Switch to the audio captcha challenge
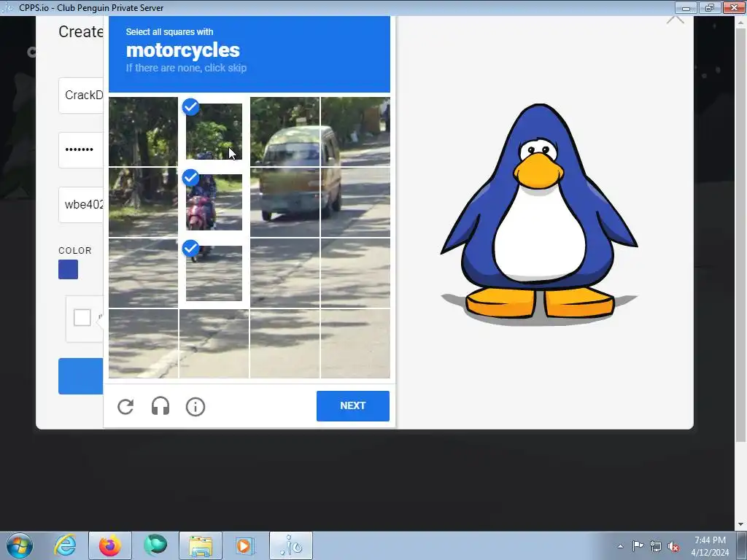The width and height of the screenshot is (747, 560). coord(160,407)
